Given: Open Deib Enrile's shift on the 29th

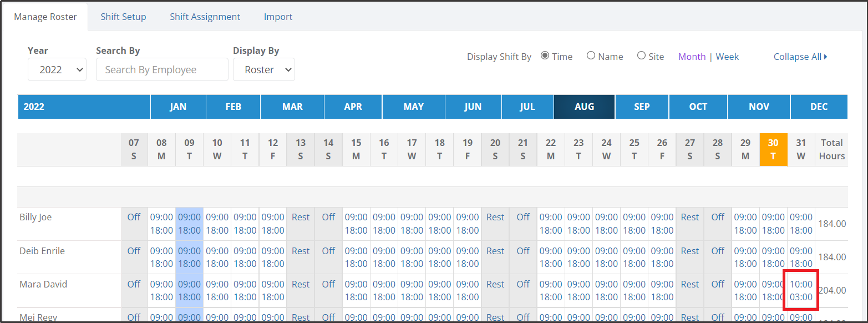Looking at the screenshot, I should (x=745, y=257).
